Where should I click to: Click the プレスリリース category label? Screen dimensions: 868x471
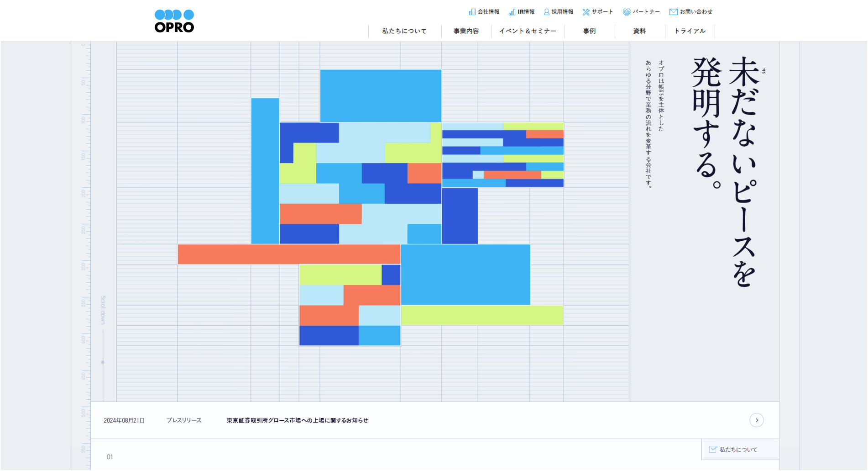(x=184, y=420)
